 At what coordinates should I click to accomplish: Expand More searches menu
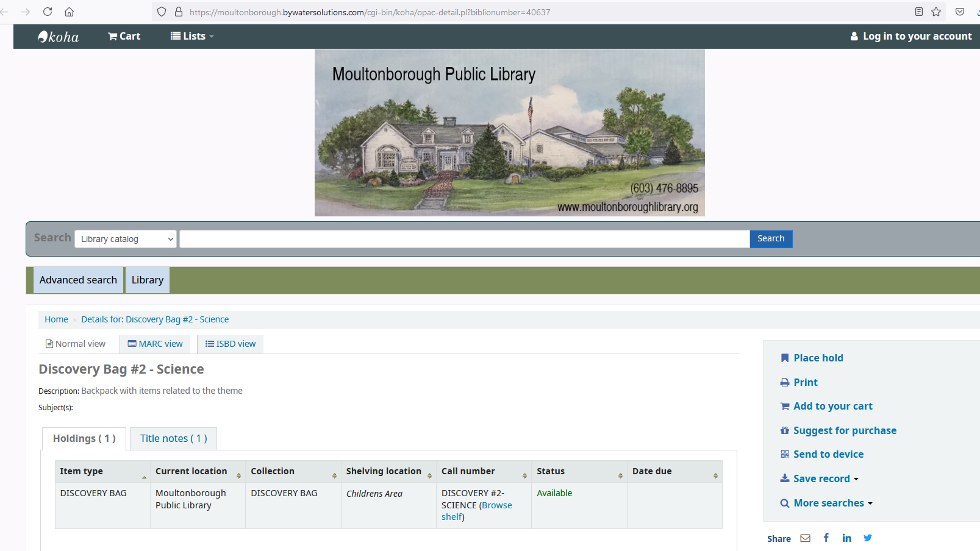tap(826, 503)
